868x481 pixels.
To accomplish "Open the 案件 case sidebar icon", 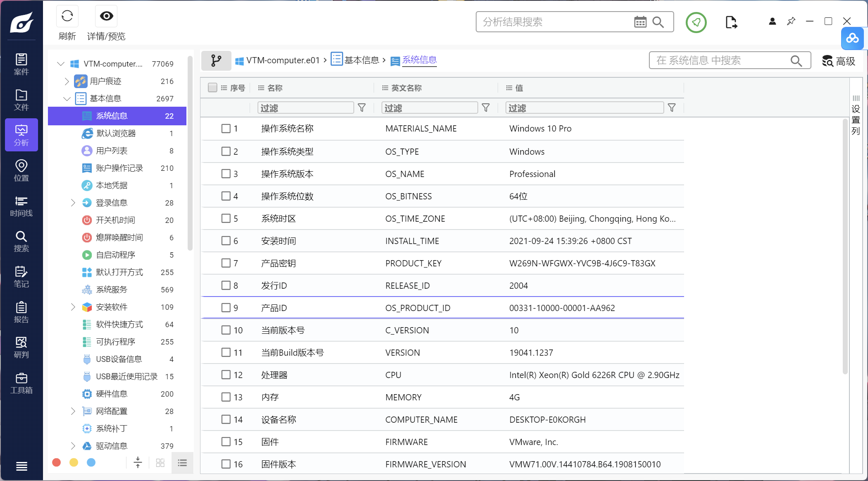I will pyautogui.click(x=21, y=65).
